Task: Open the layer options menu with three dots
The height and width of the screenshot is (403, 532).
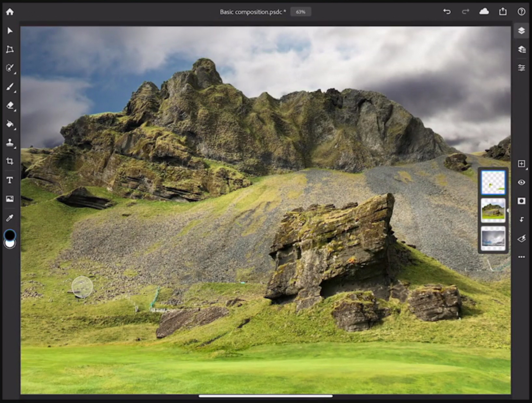Action: coord(522,257)
